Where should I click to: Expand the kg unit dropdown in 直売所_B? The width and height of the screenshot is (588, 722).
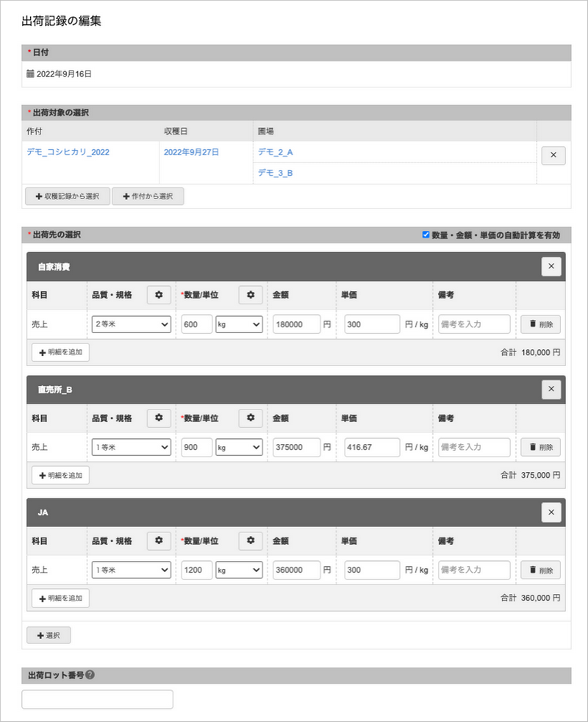[239, 447]
